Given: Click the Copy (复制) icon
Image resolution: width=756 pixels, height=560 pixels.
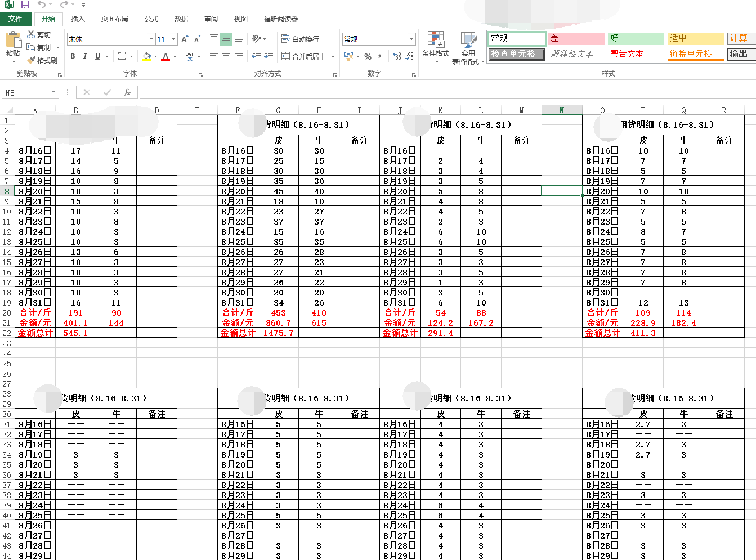Looking at the screenshot, I should pos(32,48).
